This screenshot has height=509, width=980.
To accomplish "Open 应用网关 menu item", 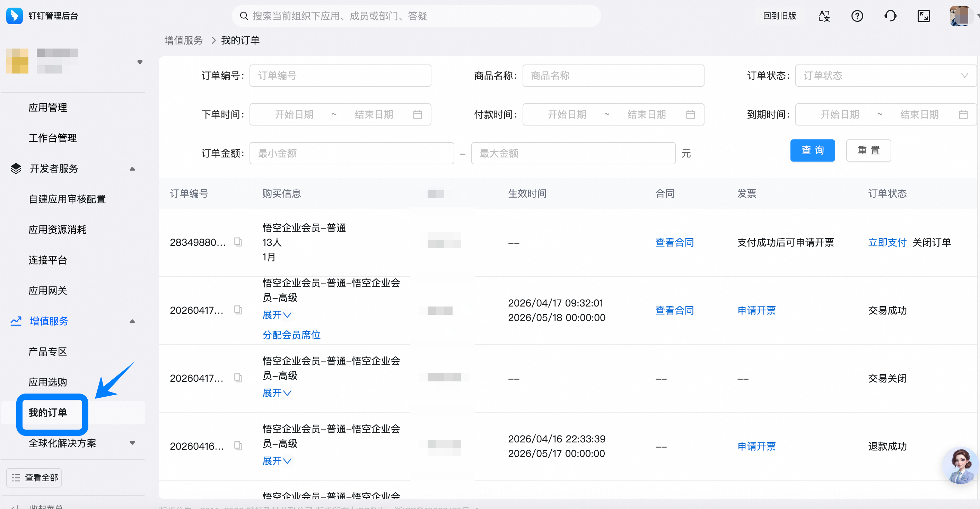I will point(48,291).
